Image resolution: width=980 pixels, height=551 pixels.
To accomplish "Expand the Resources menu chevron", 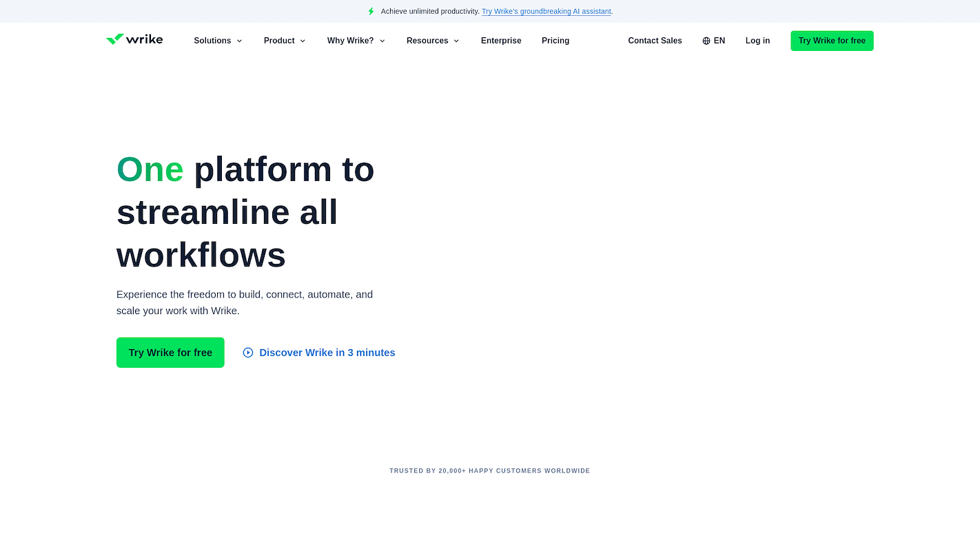I will pyautogui.click(x=456, y=41).
